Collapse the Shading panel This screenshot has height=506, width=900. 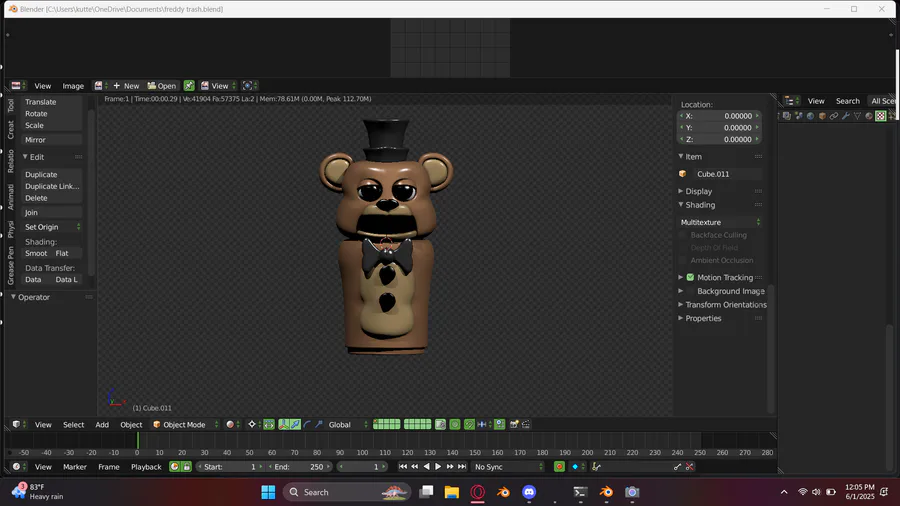point(700,205)
